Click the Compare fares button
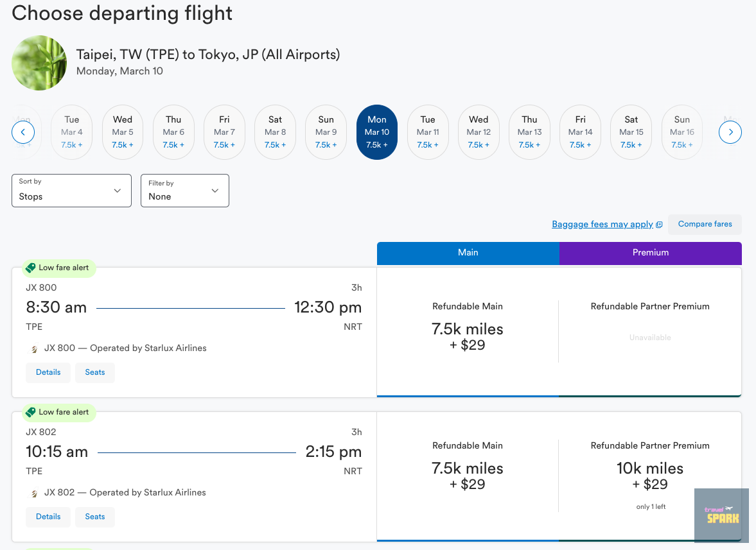 click(x=705, y=225)
